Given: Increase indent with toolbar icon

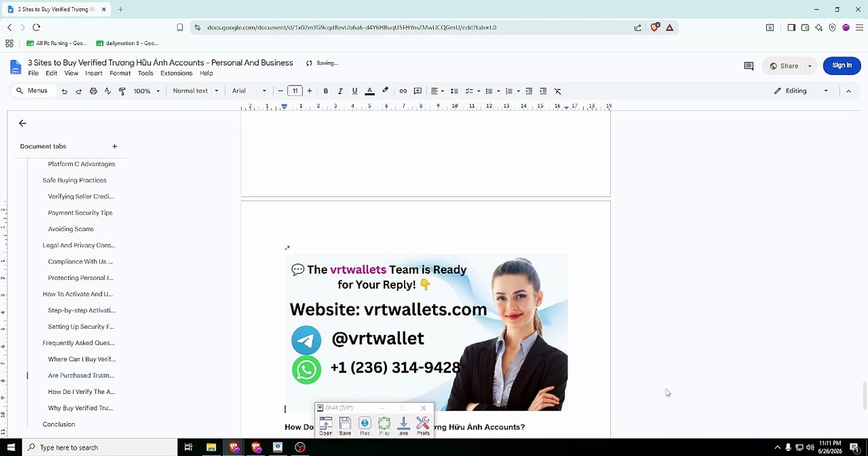Looking at the screenshot, I should [x=543, y=91].
